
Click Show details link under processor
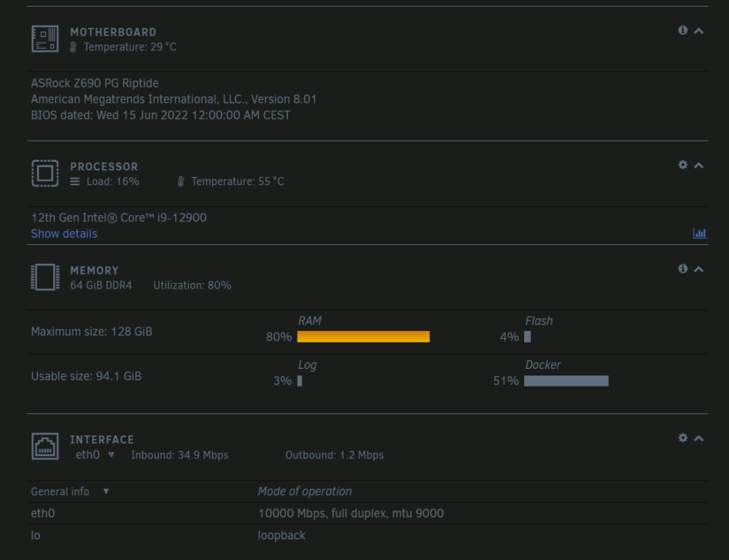tap(64, 233)
